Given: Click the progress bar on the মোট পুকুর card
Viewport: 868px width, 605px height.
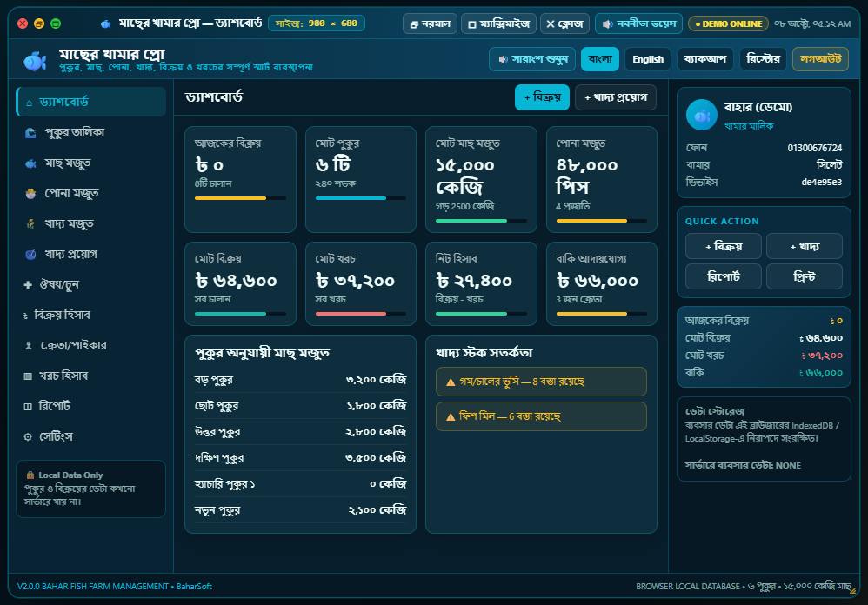Looking at the screenshot, I should 361,198.
